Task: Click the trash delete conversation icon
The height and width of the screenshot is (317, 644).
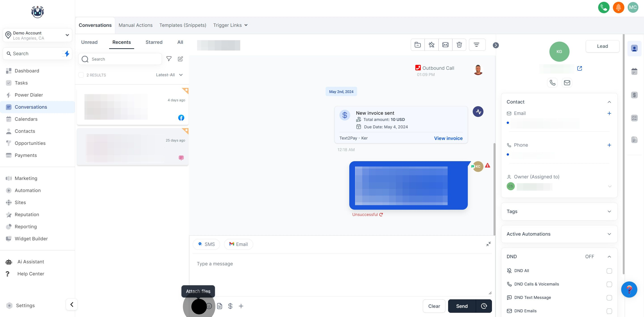Action: coord(459,45)
